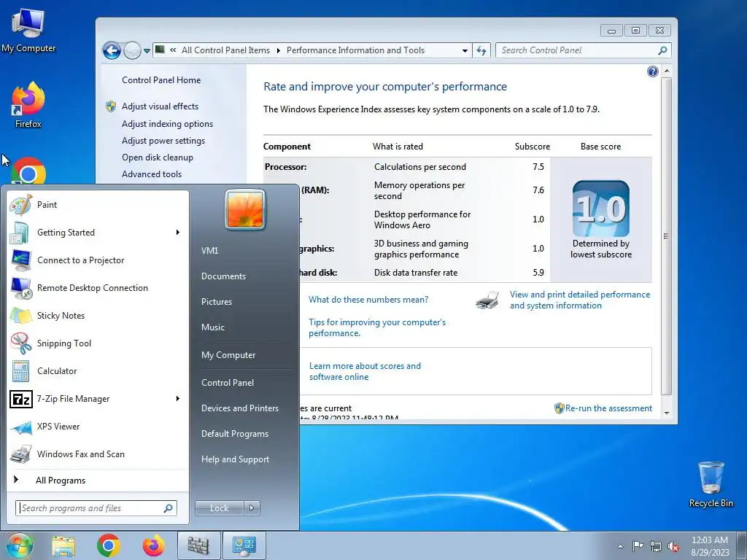The height and width of the screenshot is (560, 747).
Task: Open Control Panel from Start menu
Action: click(x=228, y=383)
